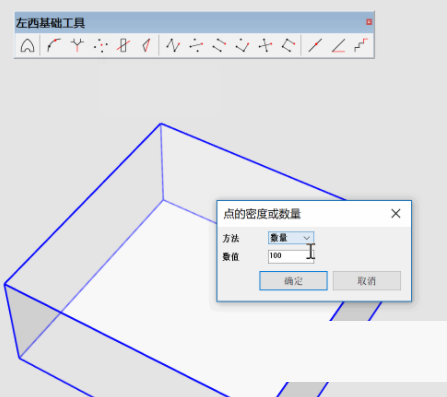447x397 pixels.
Task: Close the 点的密度或数量 dialog
Action: pyautogui.click(x=396, y=214)
